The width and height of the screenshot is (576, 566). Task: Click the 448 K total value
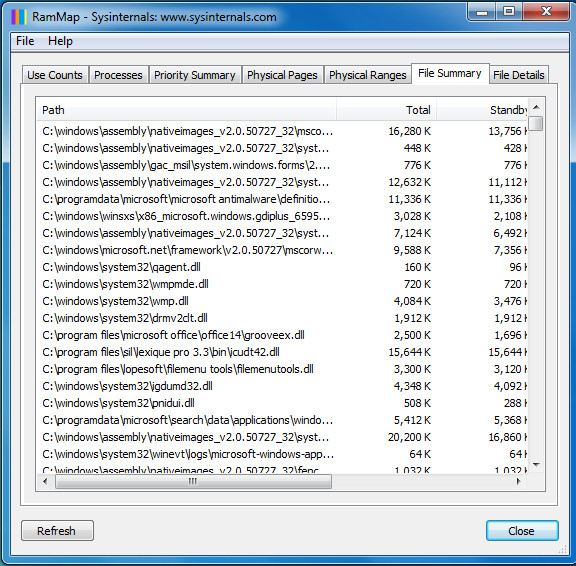pos(417,148)
